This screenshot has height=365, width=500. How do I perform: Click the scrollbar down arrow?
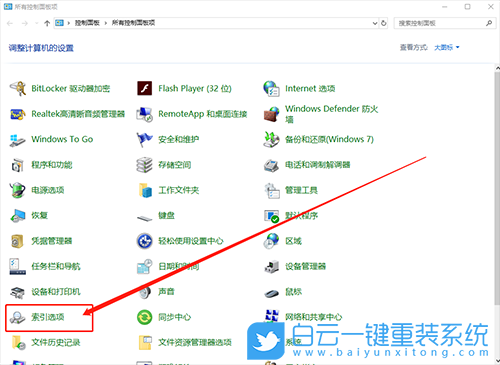[497, 361]
